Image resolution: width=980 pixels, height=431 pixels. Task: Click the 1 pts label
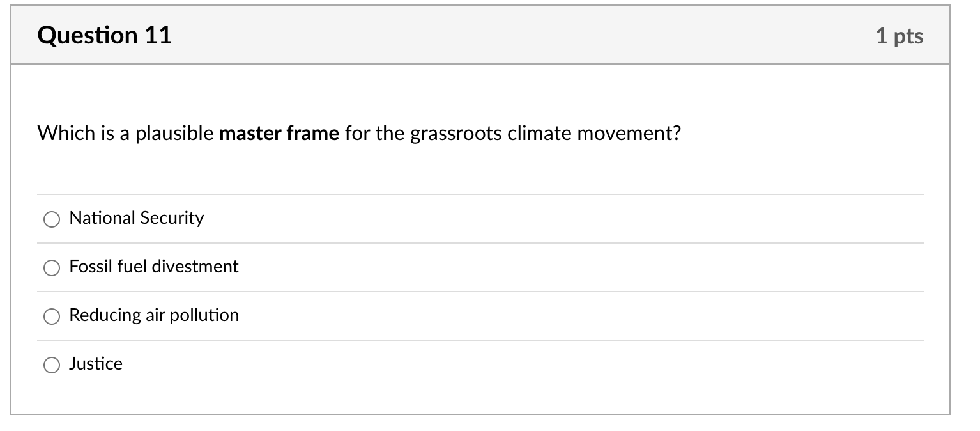pos(901,36)
